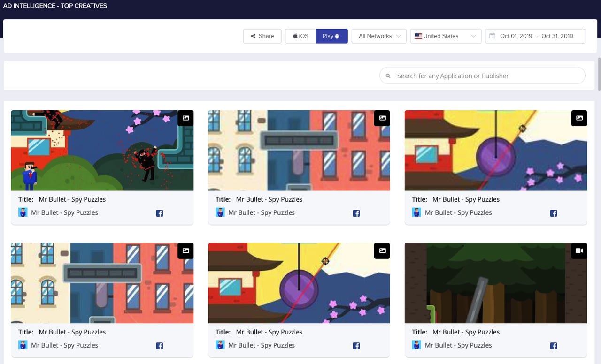Click the Title text of forest video creative
Image resolution: width=601 pixels, height=364 pixels.
466,332
